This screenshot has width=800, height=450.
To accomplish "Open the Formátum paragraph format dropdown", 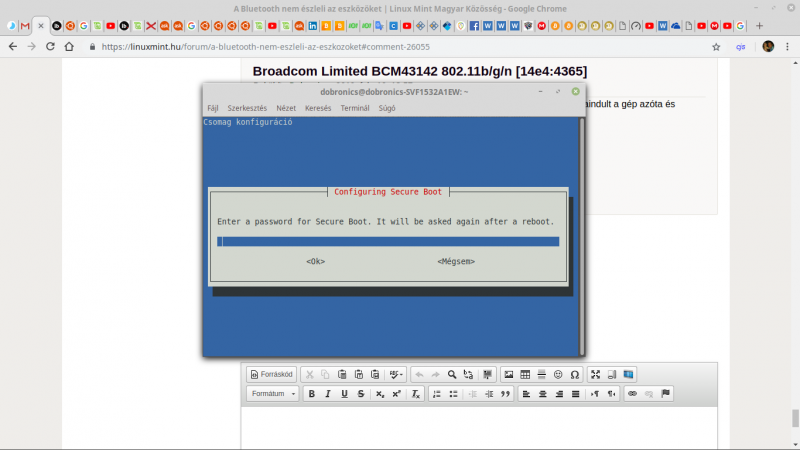I will pos(273,394).
